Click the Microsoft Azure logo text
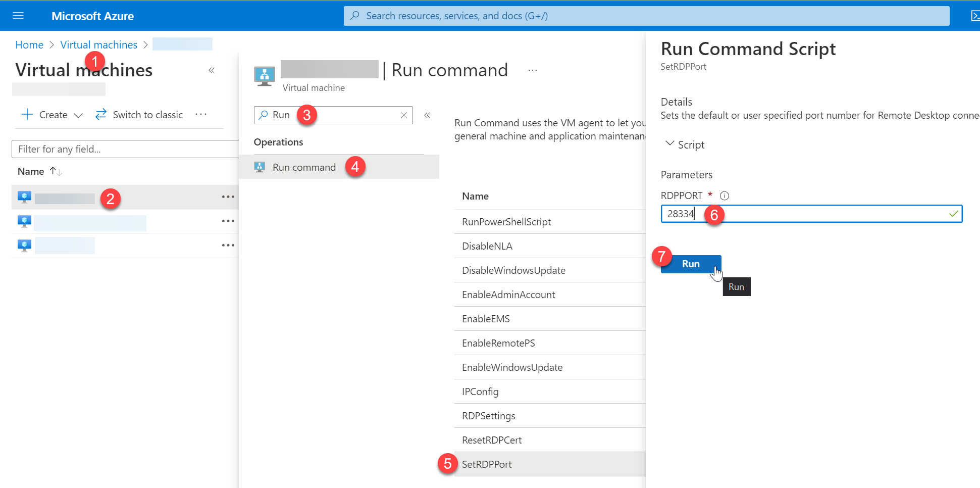980x488 pixels. click(92, 16)
